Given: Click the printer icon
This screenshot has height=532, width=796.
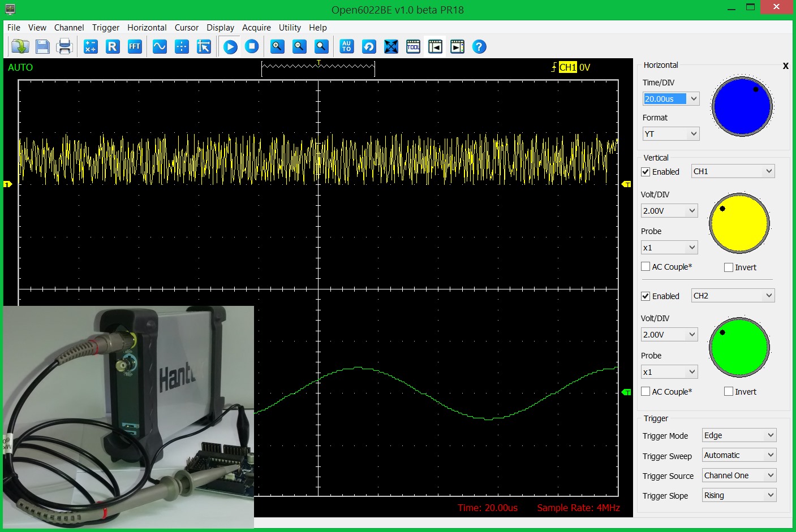Looking at the screenshot, I should (x=64, y=46).
